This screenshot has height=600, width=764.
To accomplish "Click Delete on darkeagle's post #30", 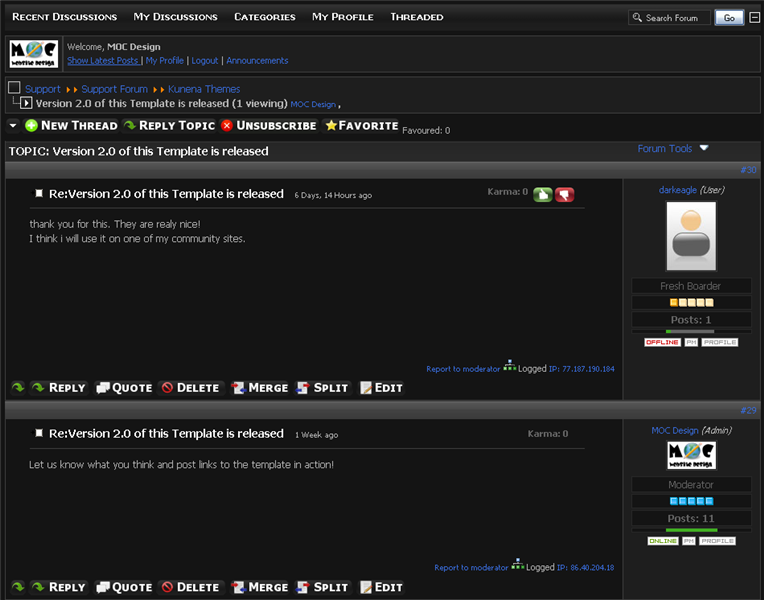I will [191, 388].
